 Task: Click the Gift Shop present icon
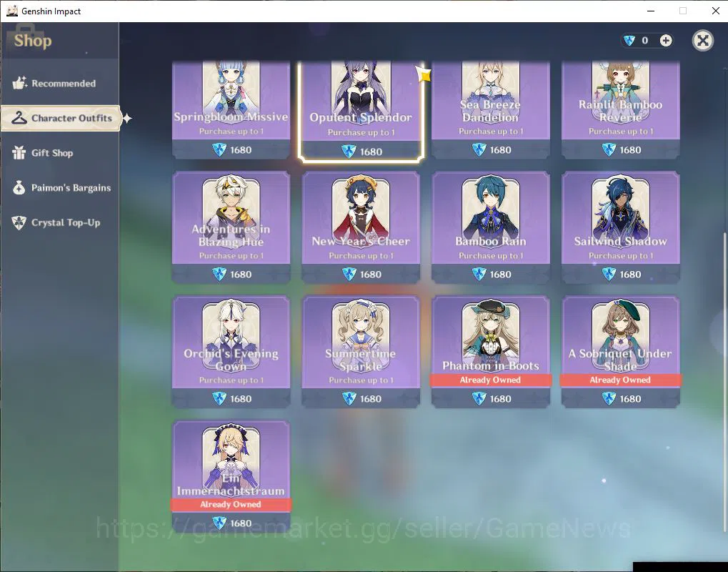point(19,152)
